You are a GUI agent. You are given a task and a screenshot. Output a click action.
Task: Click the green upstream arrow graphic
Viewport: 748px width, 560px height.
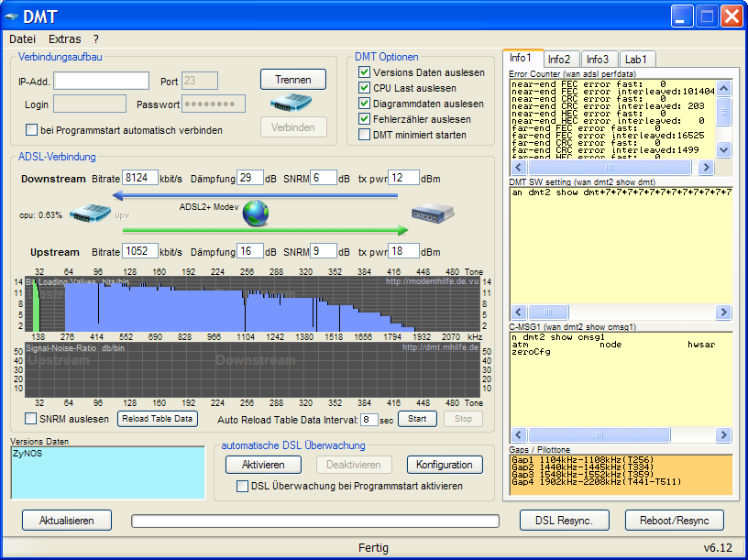[266, 231]
